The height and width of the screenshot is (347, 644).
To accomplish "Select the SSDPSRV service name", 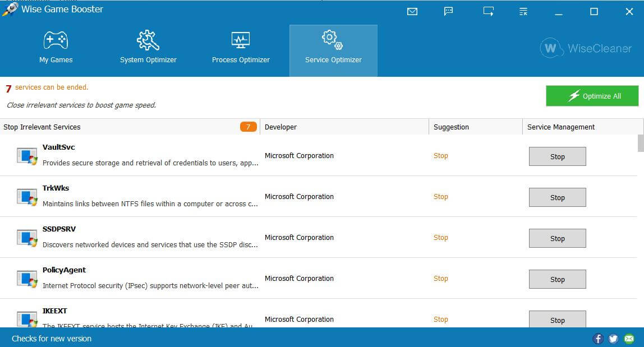I will tap(59, 229).
